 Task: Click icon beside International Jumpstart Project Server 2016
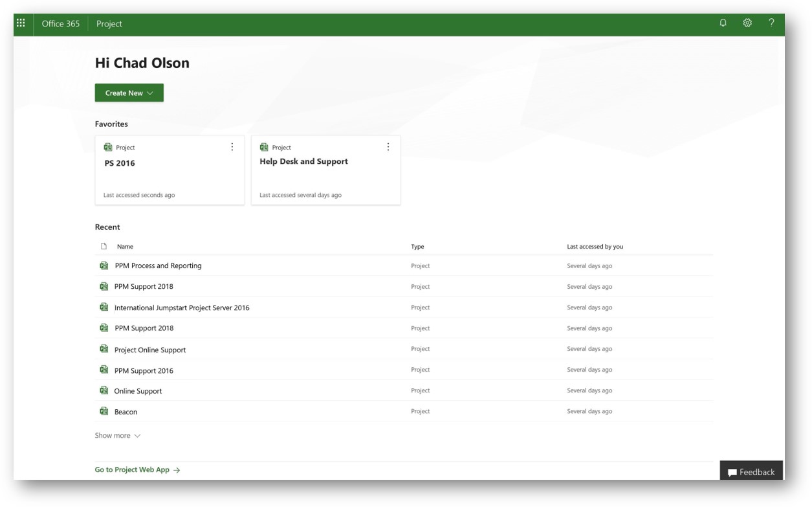(x=104, y=308)
